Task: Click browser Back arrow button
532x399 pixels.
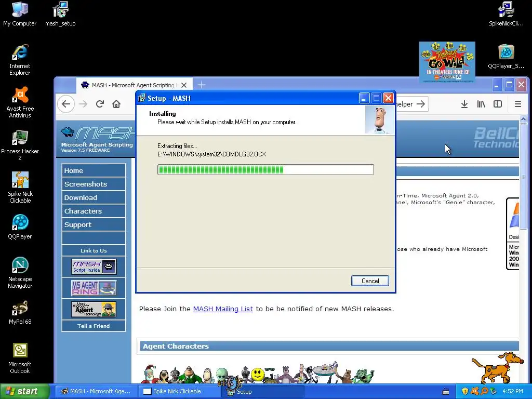Action: pos(66,104)
